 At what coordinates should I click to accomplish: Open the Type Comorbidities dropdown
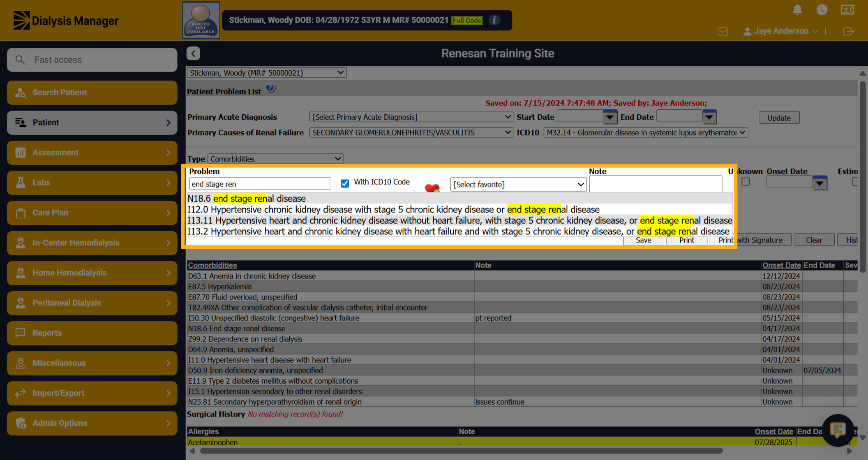click(x=275, y=159)
